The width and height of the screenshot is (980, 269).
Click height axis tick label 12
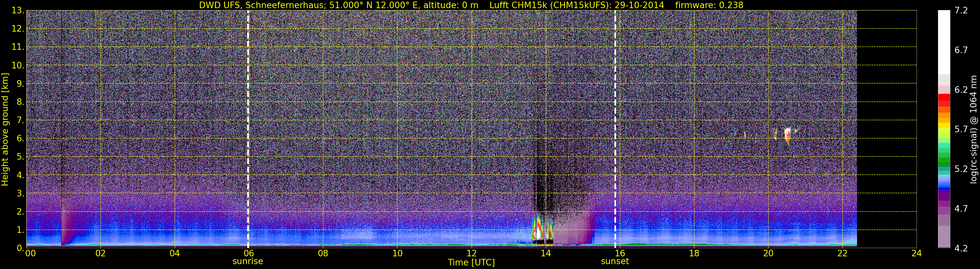tap(18, 29)
